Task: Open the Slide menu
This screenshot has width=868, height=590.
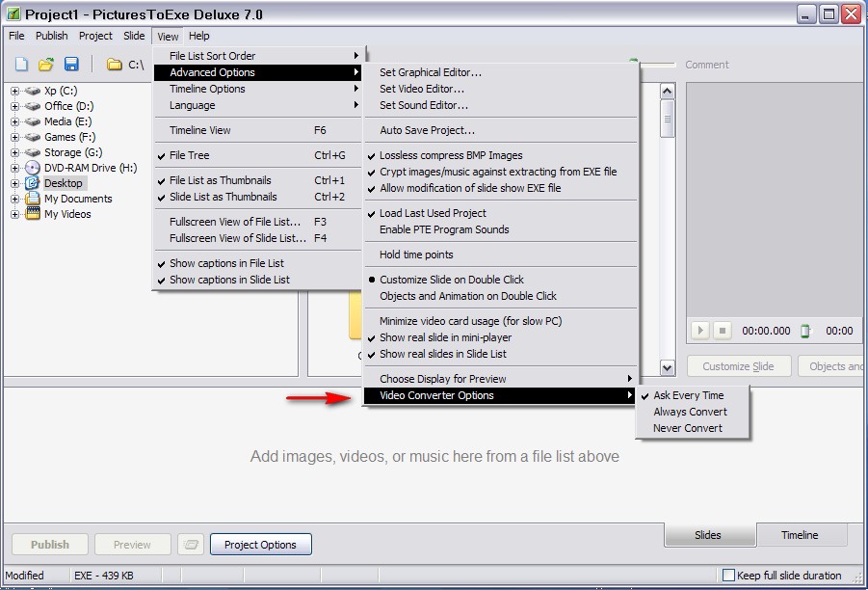Action: pos(134,36)
